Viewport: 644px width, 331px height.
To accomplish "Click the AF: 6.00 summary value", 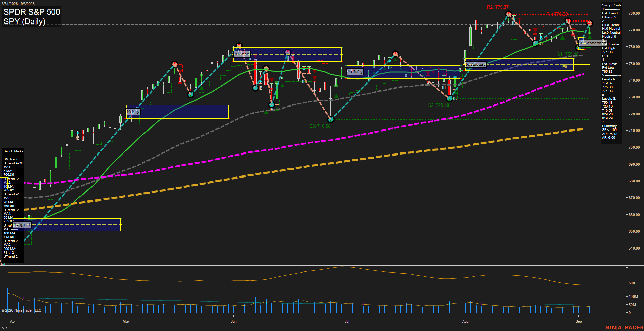I will pos(608,138).
